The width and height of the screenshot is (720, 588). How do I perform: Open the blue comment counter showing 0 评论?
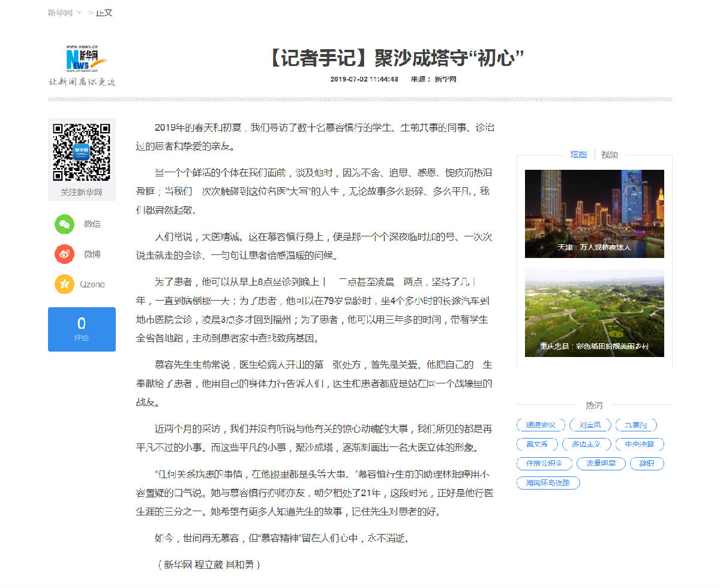pyautogui.click(x=81, y=329)
